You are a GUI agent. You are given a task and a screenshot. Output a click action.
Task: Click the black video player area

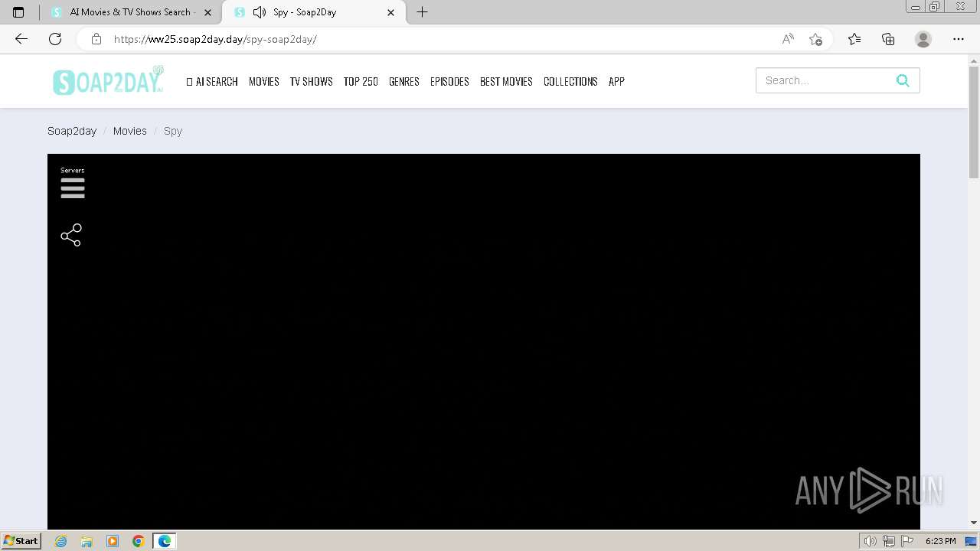coord(484,341)
